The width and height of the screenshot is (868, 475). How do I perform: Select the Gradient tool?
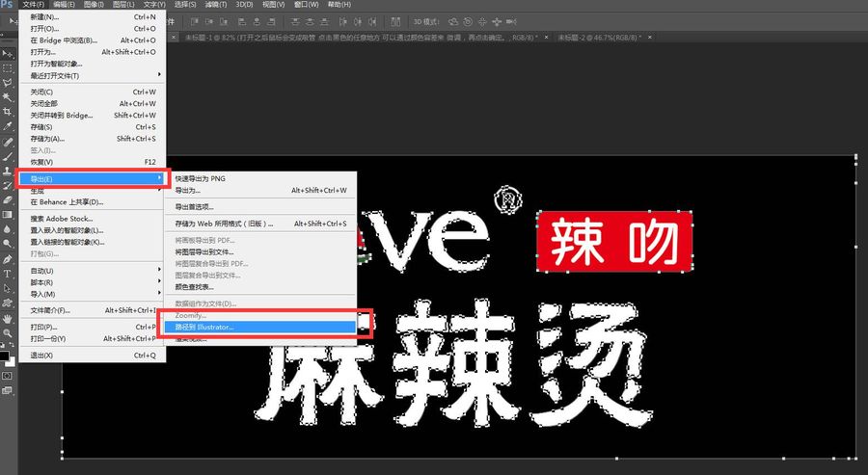click(7, 214)
